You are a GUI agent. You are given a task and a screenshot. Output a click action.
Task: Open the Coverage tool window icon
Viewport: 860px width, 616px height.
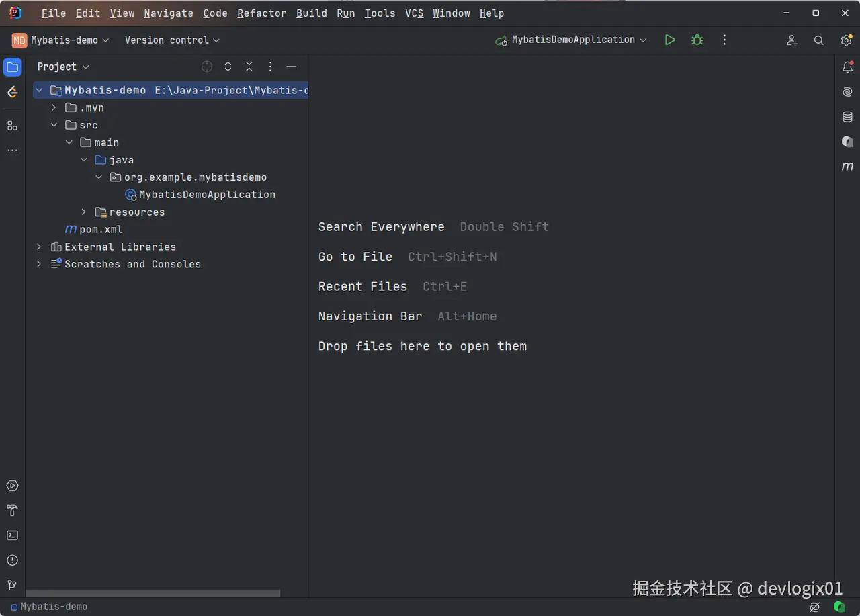pyautogui.click(x=847, y=142)
